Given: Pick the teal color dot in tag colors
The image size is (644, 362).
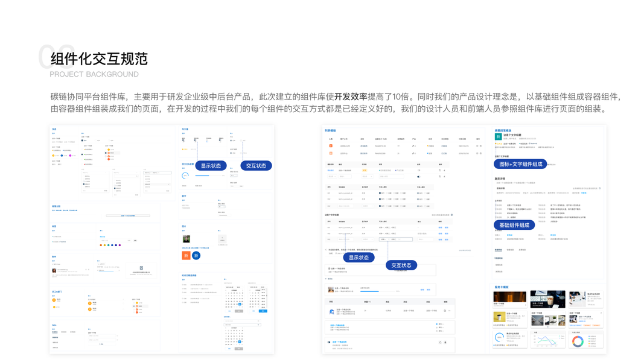Looking at the screenshot, I should point(109,245).
